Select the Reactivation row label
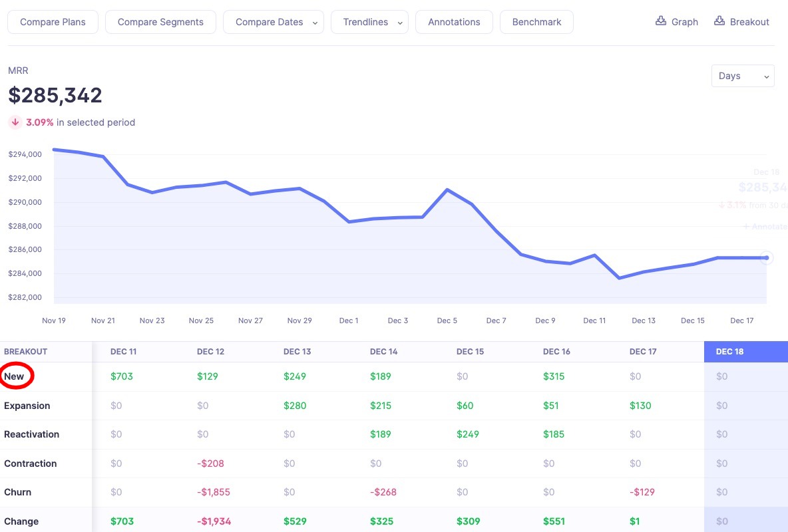788x532 pixels. (31, 434)
